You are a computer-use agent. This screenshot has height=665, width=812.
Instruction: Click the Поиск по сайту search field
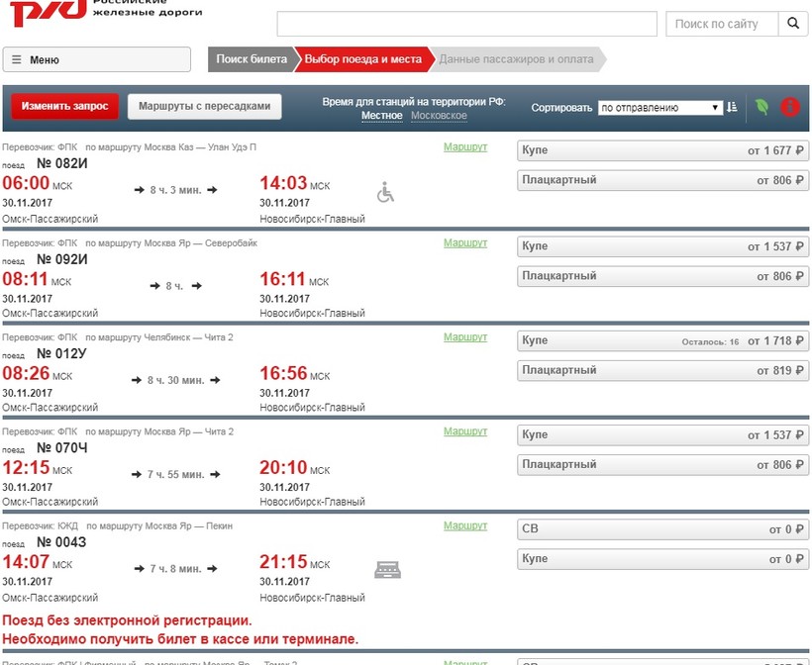pyautogui.click(x=721, y=24)
